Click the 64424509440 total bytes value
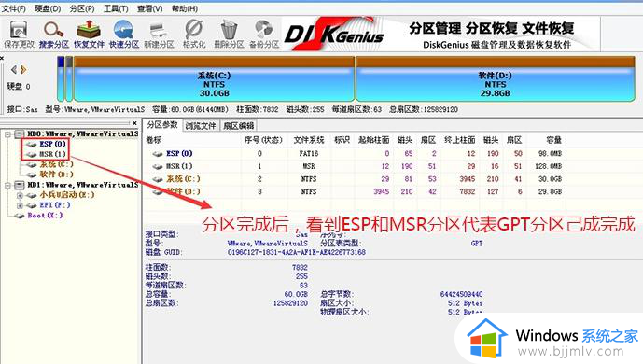This screenshot has height=364, width=643. click(x=461, y=294)
